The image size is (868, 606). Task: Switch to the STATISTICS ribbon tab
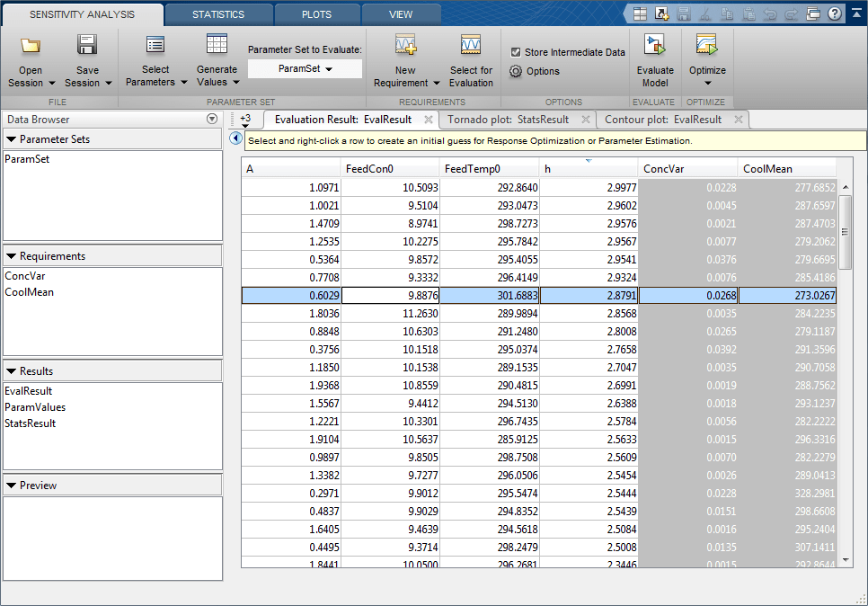click(x=218, y=14)
